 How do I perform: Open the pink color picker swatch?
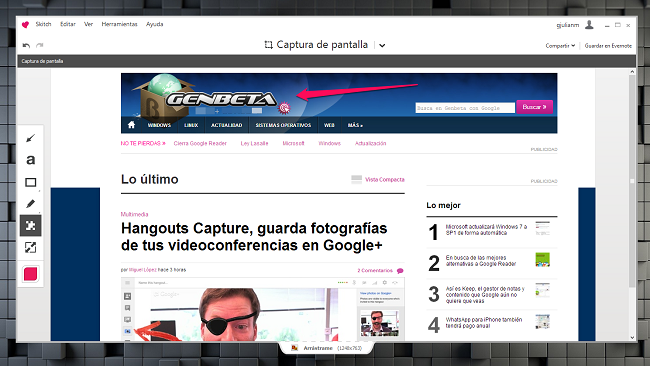(x=30, y=274)
